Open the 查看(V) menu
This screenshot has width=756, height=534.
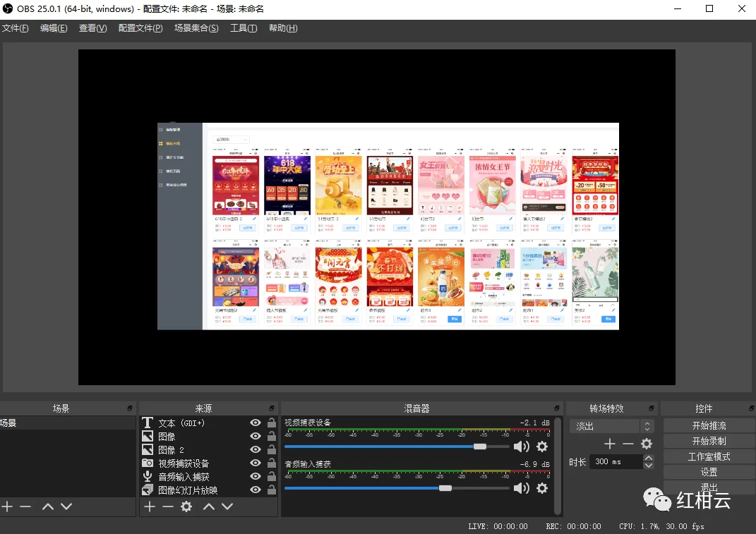92,28
